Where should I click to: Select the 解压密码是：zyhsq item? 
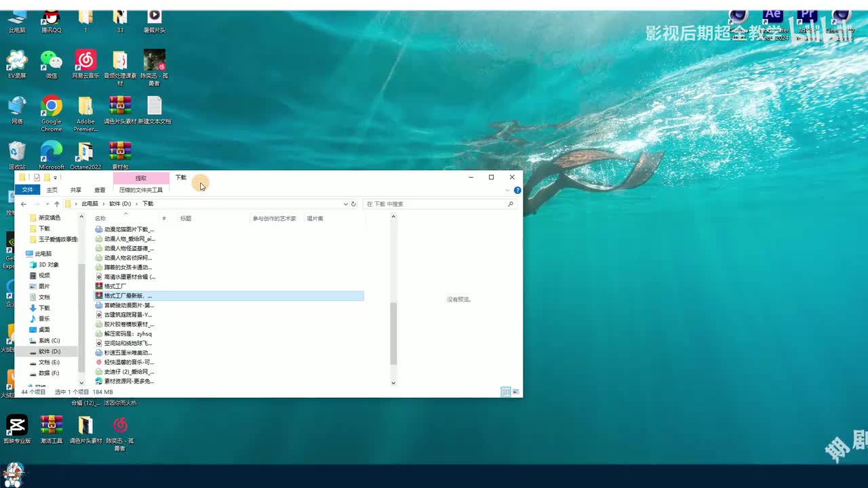124,333
